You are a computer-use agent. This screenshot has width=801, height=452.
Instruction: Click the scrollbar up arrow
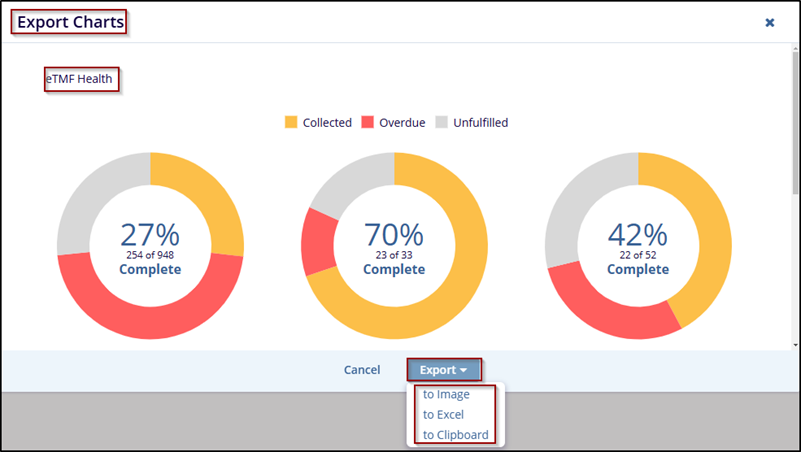pos(795,50)
